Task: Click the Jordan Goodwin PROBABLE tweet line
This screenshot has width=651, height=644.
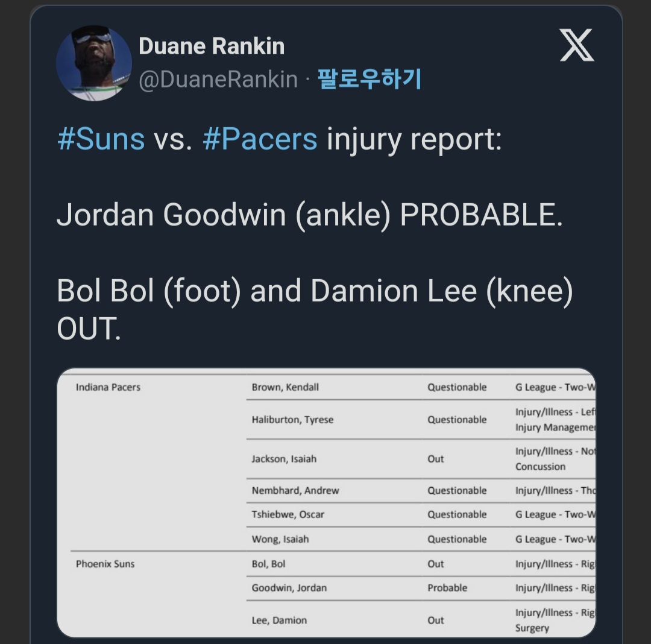Action: (309, 215)
